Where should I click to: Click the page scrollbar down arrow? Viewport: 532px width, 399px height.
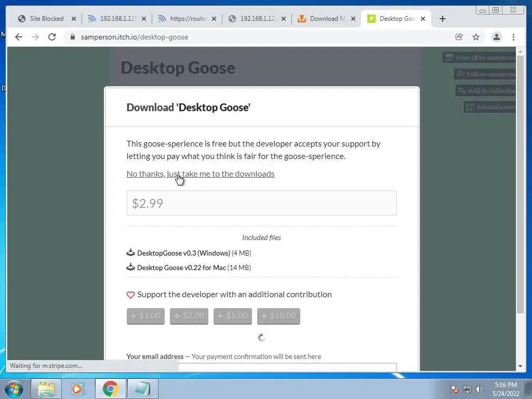coord(520,366)
